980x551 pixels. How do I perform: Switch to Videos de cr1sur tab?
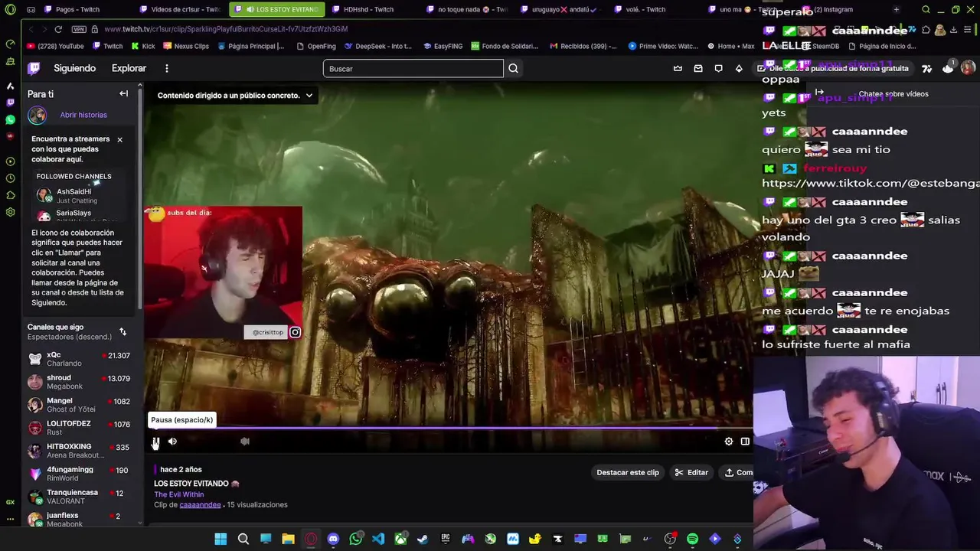click(180, 10)
